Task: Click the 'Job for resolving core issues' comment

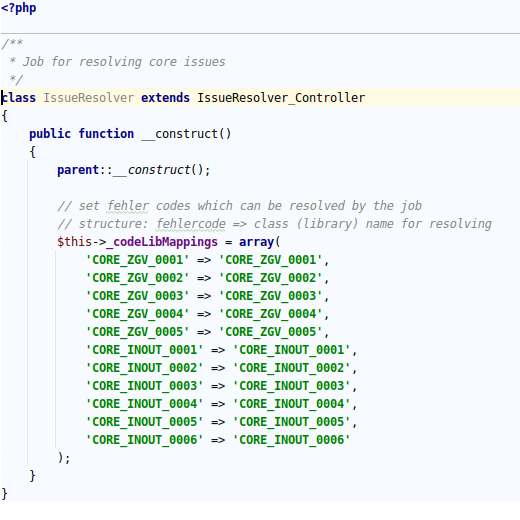Action: pyautogui.click(x=124, y=62)
